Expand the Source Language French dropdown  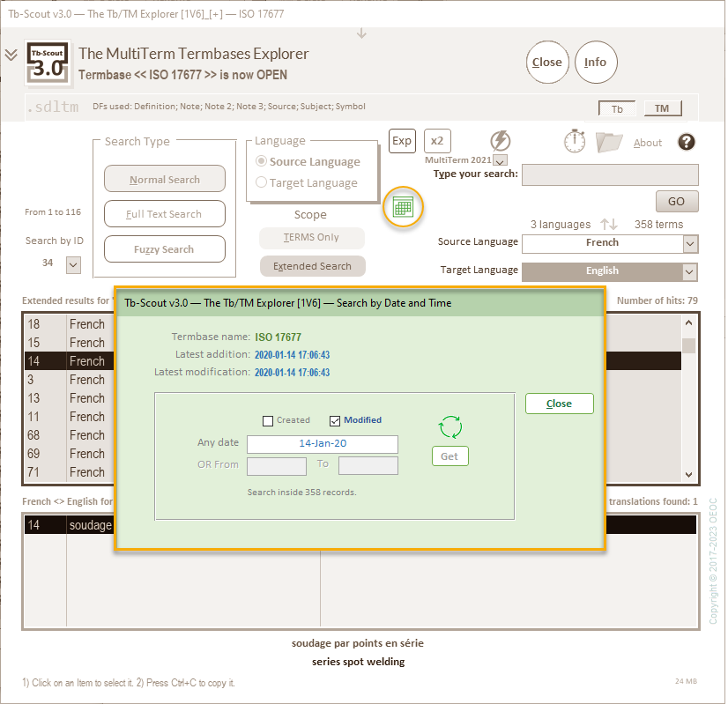click(x=690, y=244)
